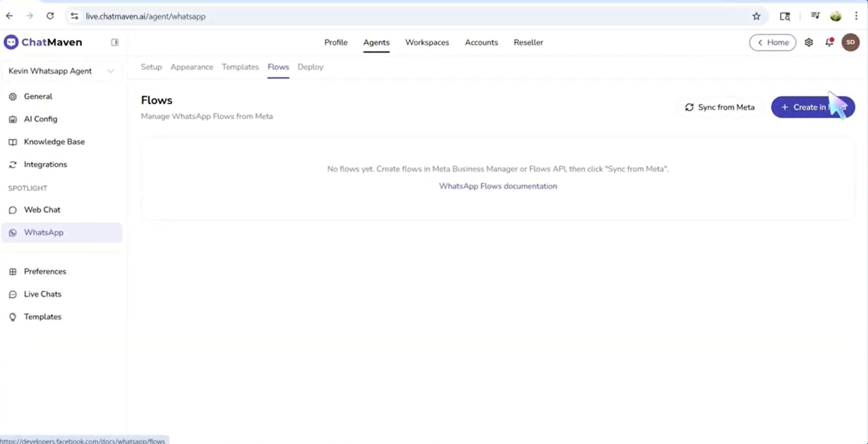Click the Create in Meta button
The height and width of the screenshot is (444, 868).
click(x=812, y=107)
